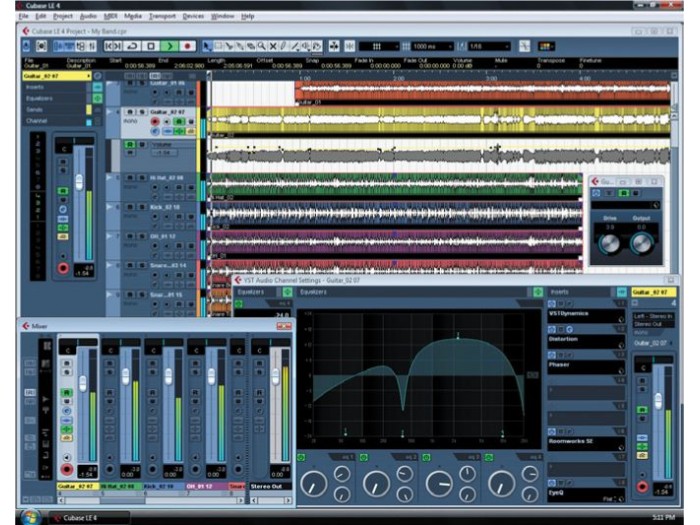The height and width of the screenshot is (525, 700).
Task: Open the 1/16 quantize dropdown
Action: click(x=489, y=46)
